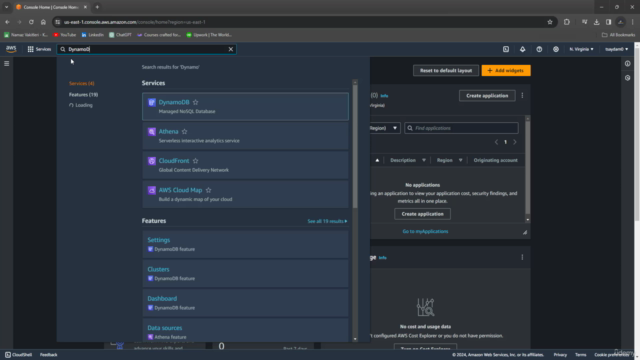Open the help question mark icon
Image resolution: width=640 pixels, height=360 pixels.
click(539, 49)
